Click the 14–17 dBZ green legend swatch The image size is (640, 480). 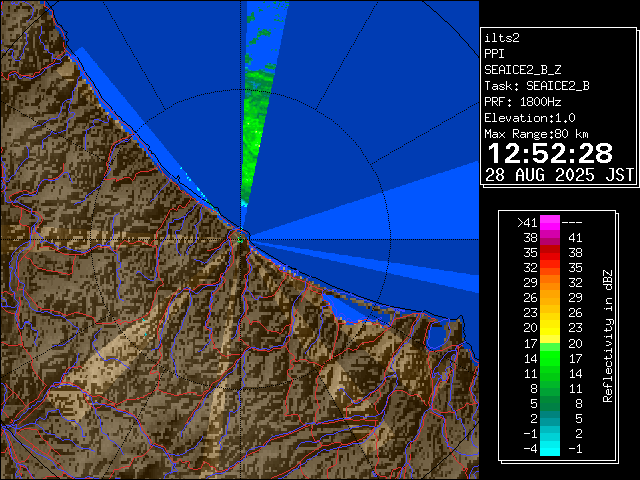pyautogui.click(x=550, y=357)
